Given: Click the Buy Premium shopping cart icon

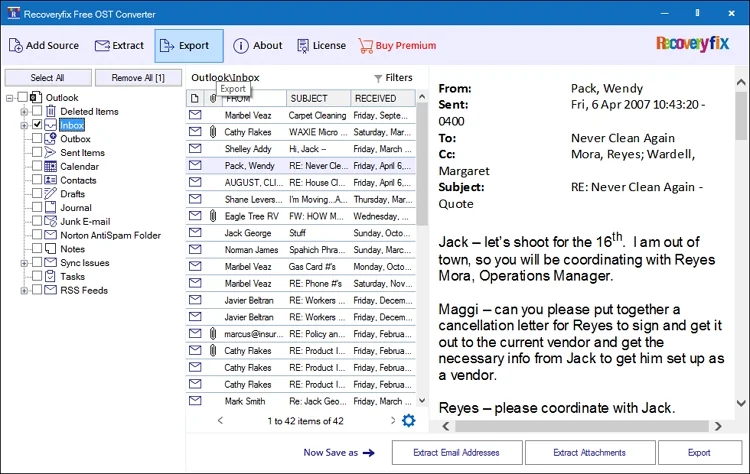Looking at the screenshot, I should click(365, 46).
